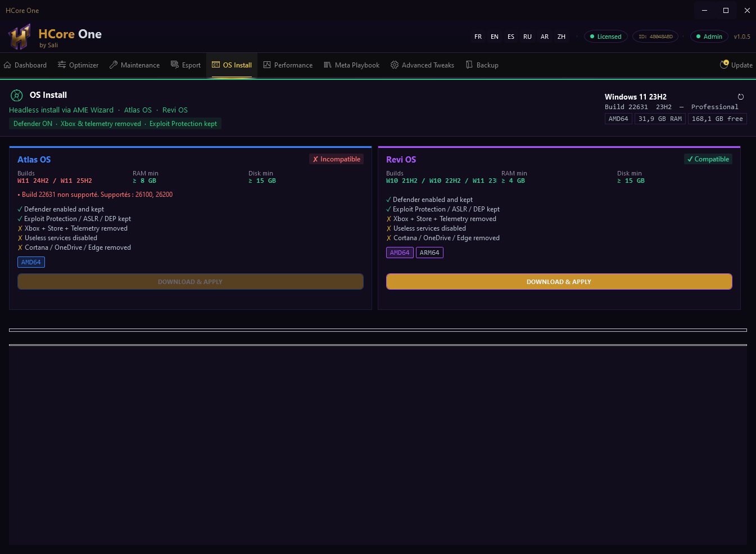Click Revi OS 'Defender enabled and kept' line
This screenshot has width=756, height=554.
point(429,200)
